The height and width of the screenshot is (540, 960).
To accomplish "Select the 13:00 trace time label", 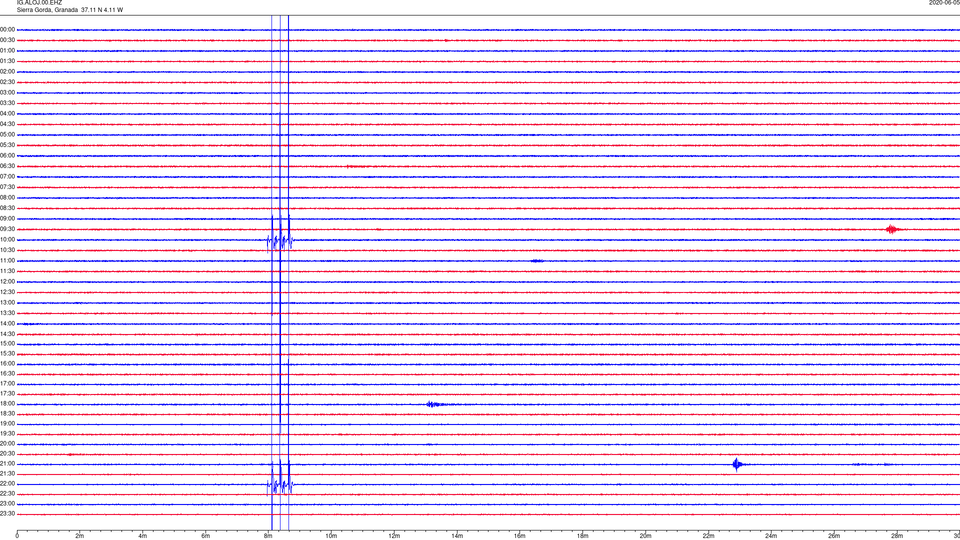I will click(7, 302).
